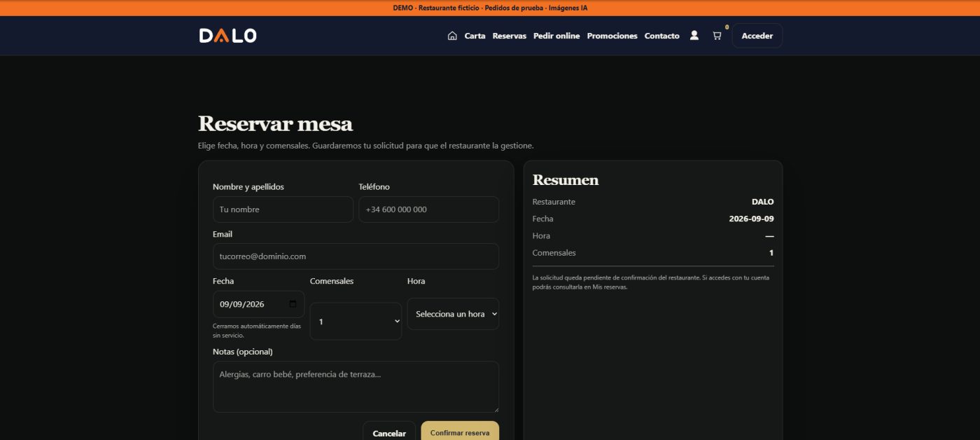Click the DALO logo in the header

227,36
